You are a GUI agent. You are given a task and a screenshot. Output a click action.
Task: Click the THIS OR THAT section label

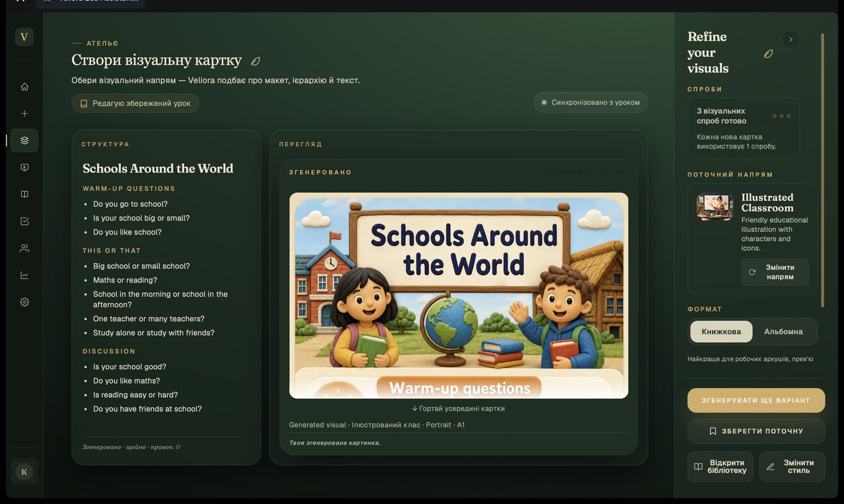pyautogui.click(x=111, y=251)
